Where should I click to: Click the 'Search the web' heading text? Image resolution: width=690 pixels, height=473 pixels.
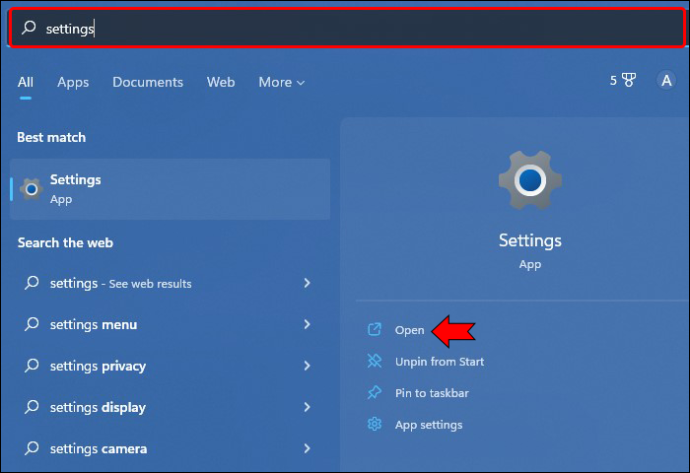pyautogui.click(x=65, y=242)
